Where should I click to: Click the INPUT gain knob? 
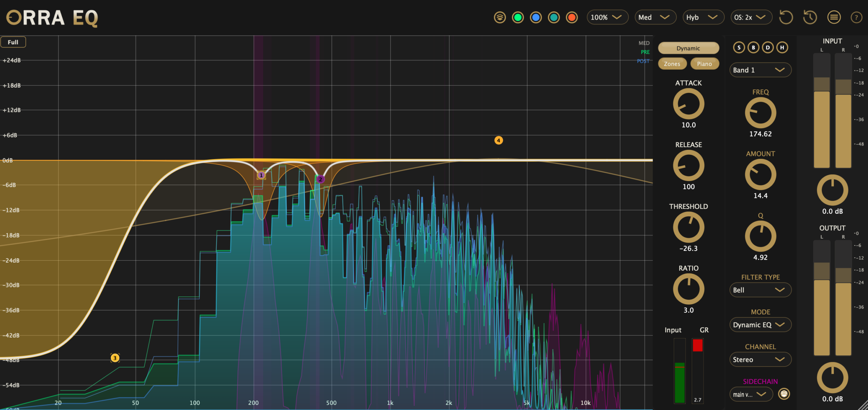tap(832, 190)
